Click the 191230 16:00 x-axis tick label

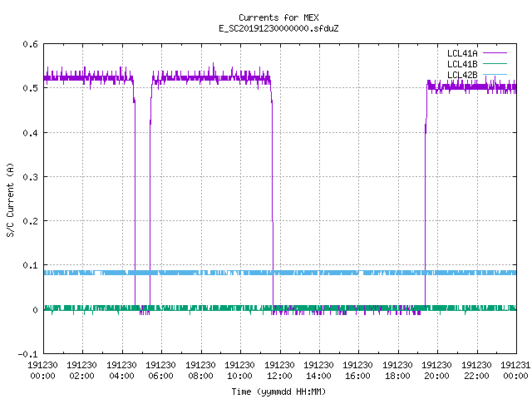[358, 371]
